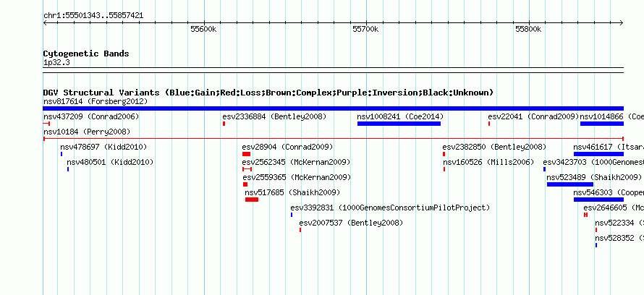
Task: Open the esv28904 (Conrad2009) variant
Action: click(287, 147)
